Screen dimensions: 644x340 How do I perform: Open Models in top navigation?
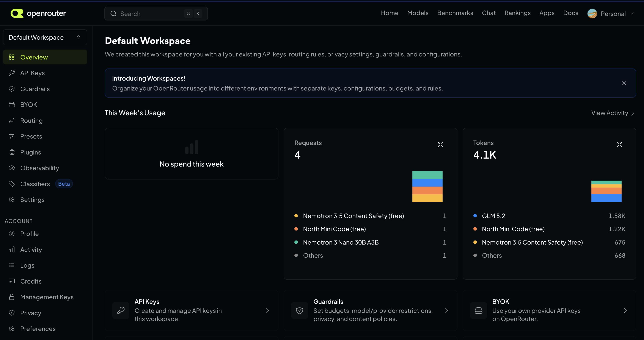[x=418, y=13]
